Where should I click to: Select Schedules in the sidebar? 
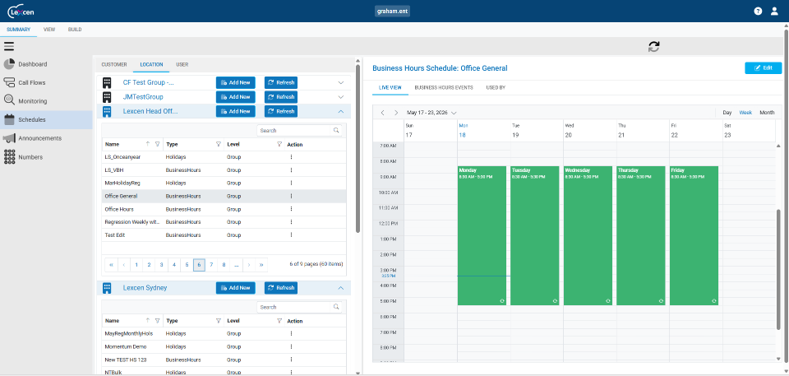pyautogui.click(x=32, y=120)
